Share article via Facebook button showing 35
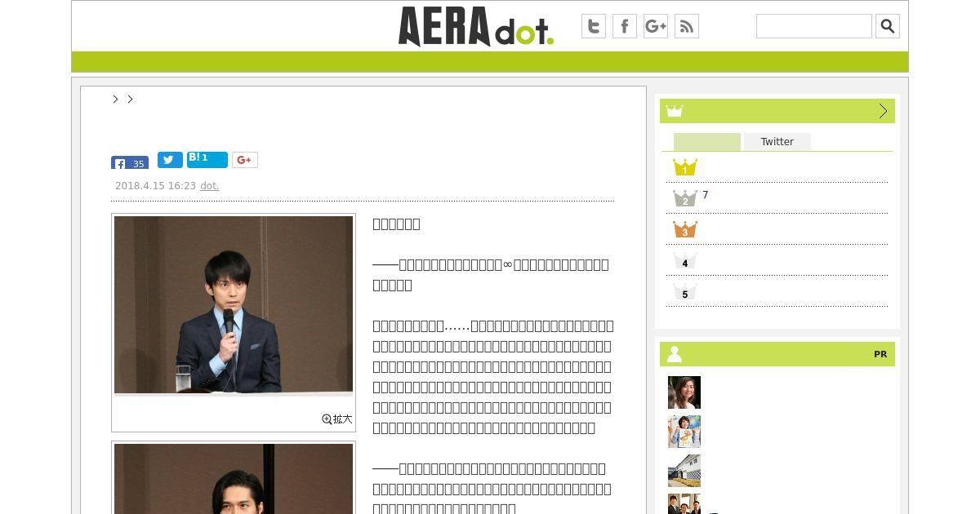The width and height of the screenshot is (980, 514). tap(130, 162)
